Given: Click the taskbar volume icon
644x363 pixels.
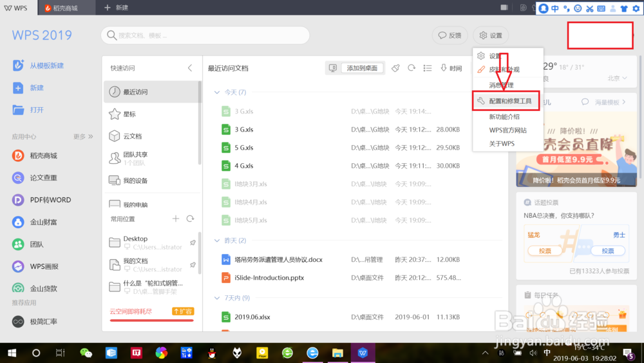Looking at the screenshot, I should coord(533,353).
